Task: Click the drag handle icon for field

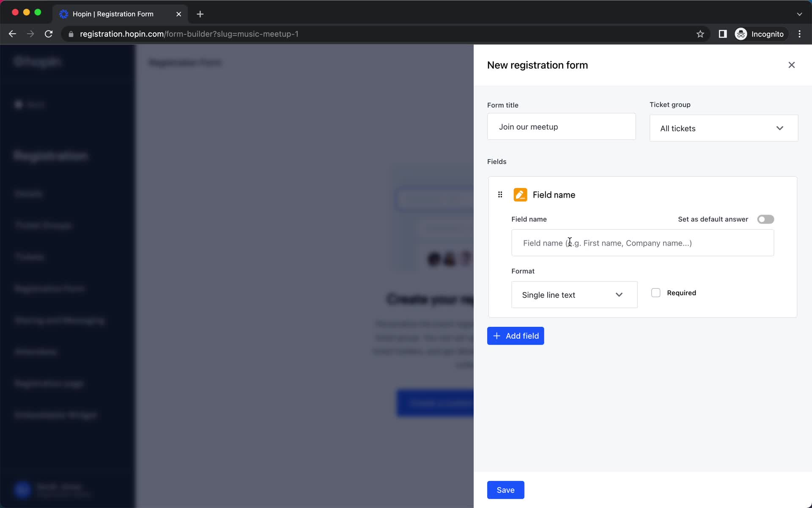Action: tap(500, 194)
